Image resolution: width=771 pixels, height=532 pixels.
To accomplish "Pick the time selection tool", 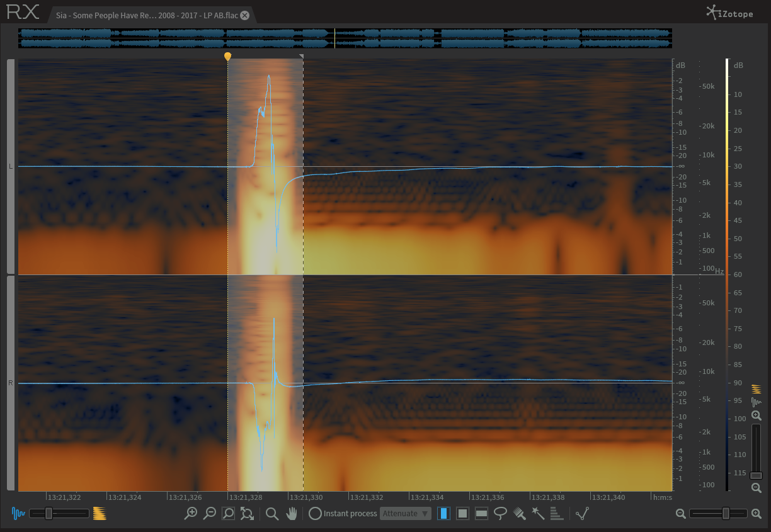I will [x=444, y=513].
